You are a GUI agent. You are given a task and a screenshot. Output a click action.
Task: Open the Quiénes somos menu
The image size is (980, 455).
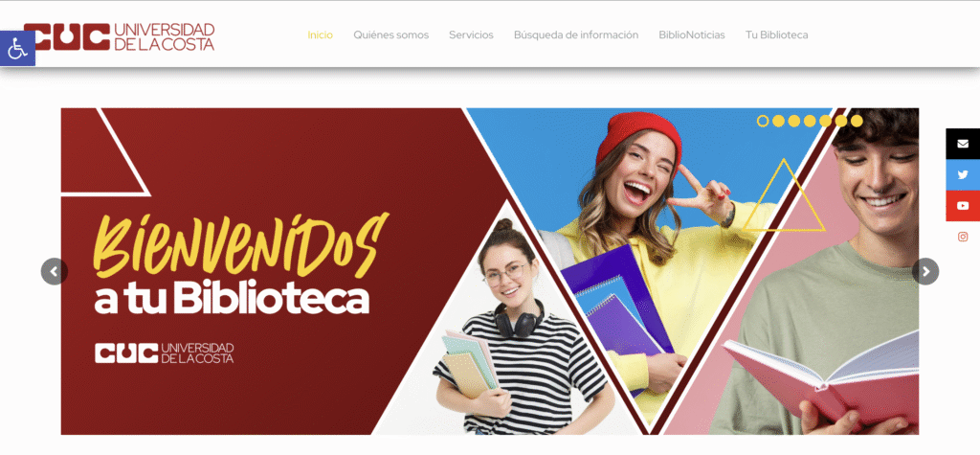(x=390, y=35)
